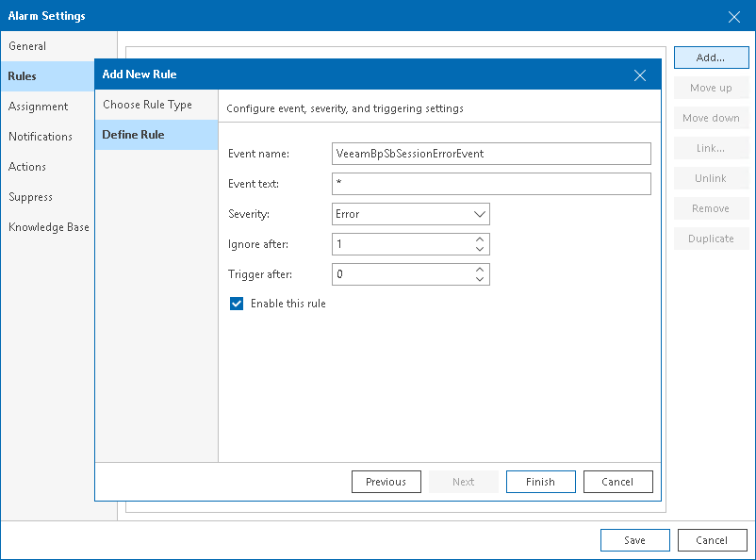Viewport: 756px width, 560px height.
Task: Click the up arrow on Ignore after spinner
Action: (x=479, y=239)
